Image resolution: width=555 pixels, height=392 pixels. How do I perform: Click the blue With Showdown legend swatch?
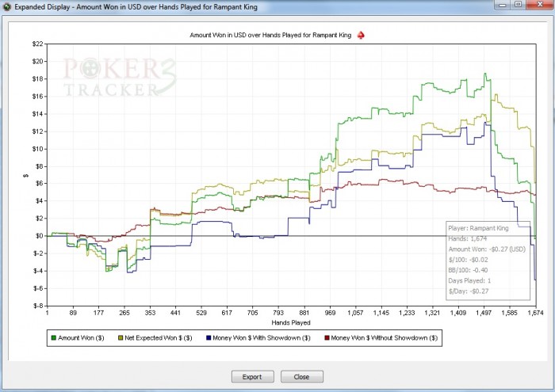tap(209, 338)
